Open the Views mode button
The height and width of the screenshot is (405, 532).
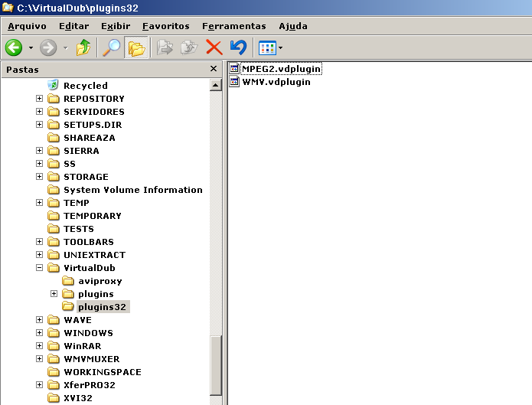pos(267,48)
